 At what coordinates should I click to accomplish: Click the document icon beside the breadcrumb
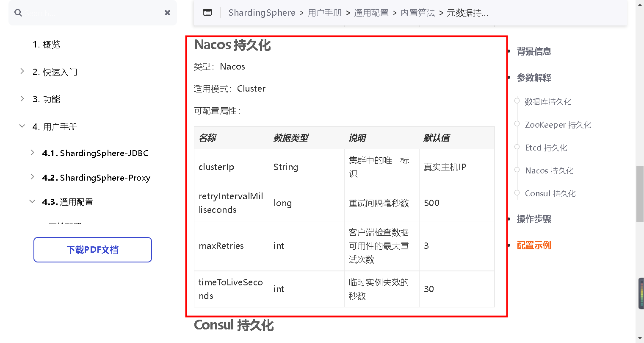(x=207, y=12)
